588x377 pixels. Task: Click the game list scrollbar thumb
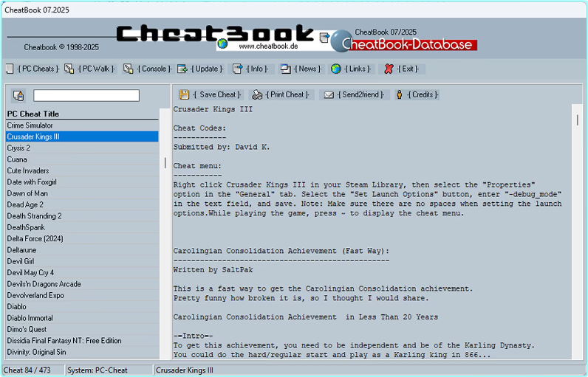pos(165,162)
